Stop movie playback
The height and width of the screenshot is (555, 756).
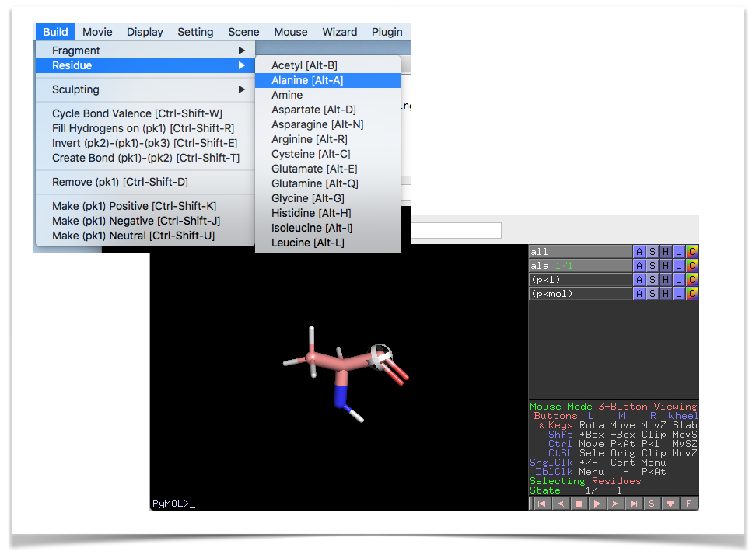pos(579,504)
